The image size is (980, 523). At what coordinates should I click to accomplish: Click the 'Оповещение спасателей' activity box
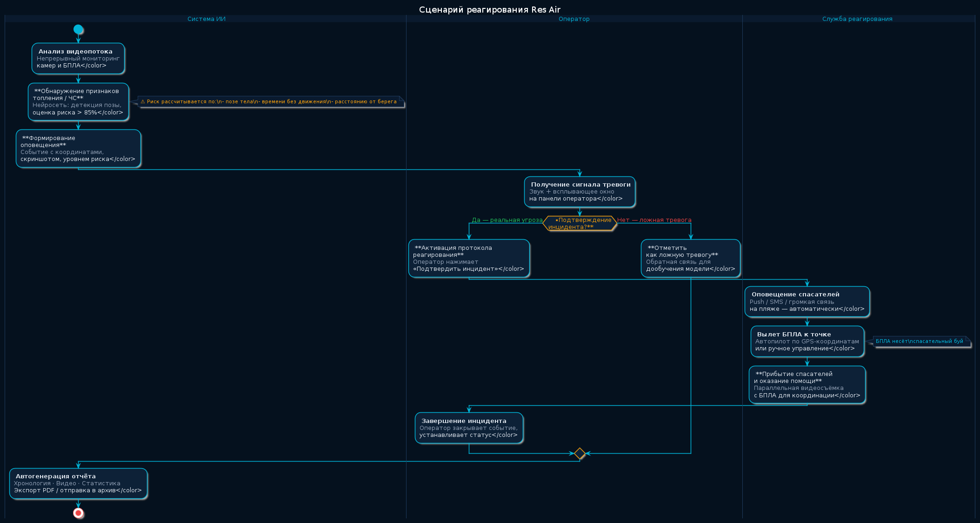pyautogui.click(x=807, y=302)
